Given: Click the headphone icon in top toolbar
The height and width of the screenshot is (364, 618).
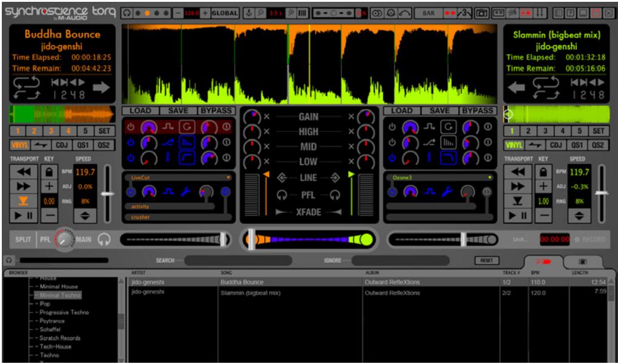Looking at the screenshot, I should pyautogui.click(x=127, y=13).
